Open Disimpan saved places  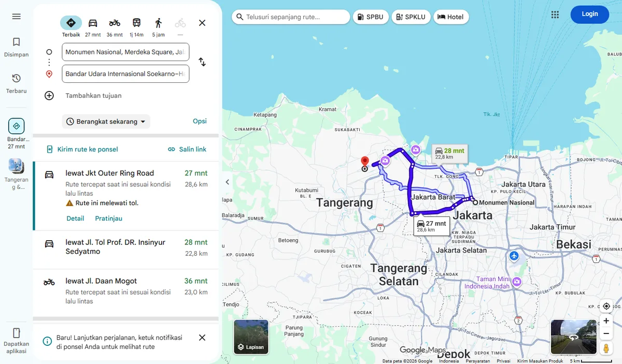click(x=16, y=47)
